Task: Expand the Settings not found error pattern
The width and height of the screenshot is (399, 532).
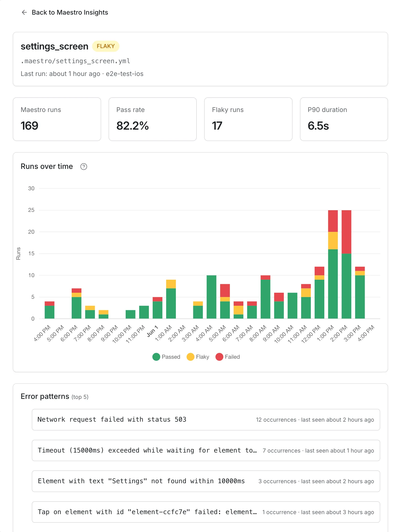Action: pyautogui.click(x=206, y=481)
